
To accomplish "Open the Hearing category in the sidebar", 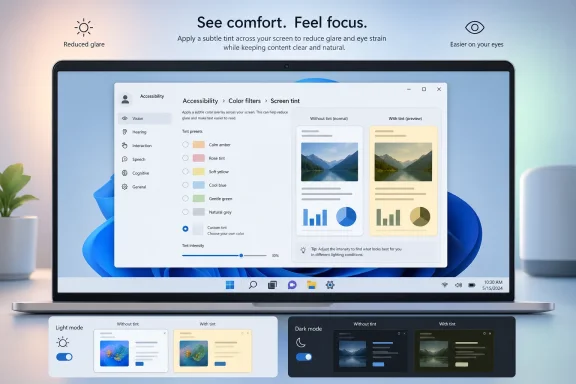I will [x=145, y=132].
